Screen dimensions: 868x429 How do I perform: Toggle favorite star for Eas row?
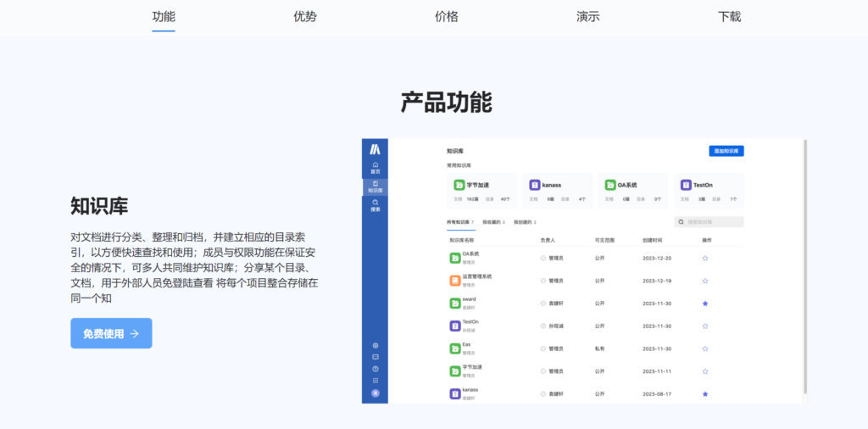click(x=705, y=348)
